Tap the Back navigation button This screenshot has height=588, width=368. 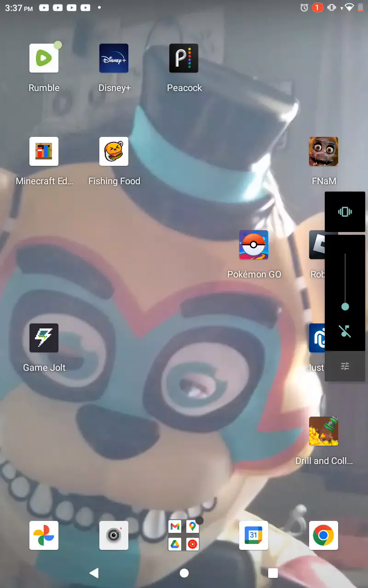click(x=94, y=573)
